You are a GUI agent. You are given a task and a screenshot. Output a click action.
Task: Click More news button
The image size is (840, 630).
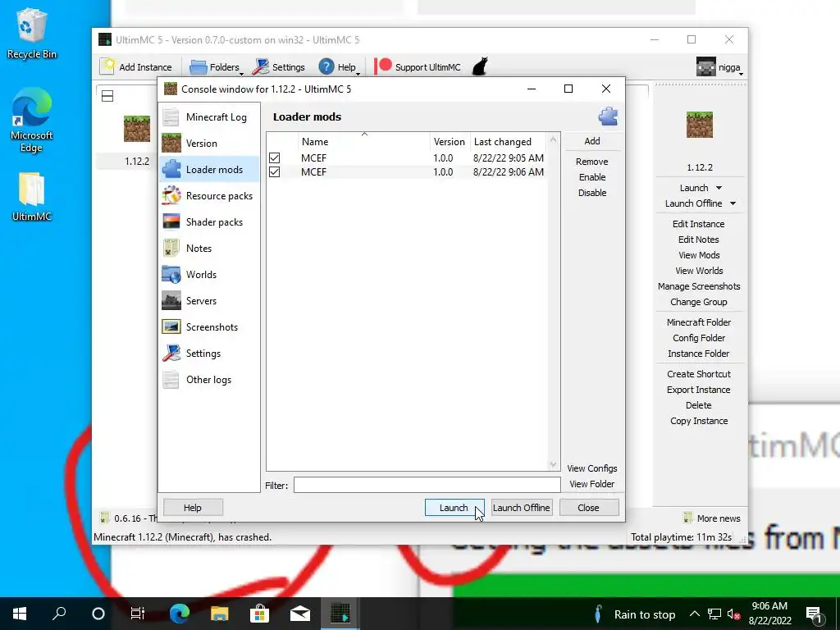[712, 518]
